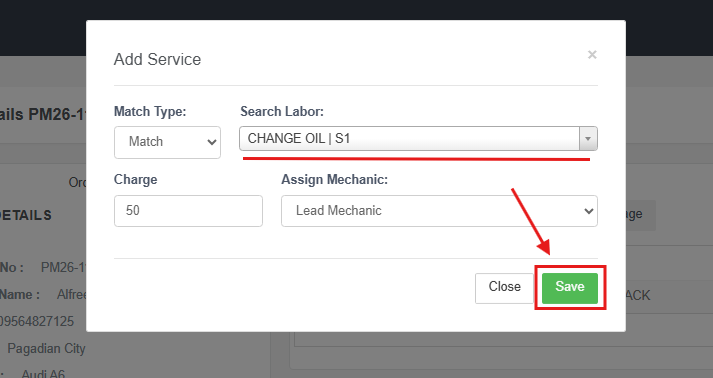Focus the Charge input showing 50
Image resolution: width=713 pixels, height=378 pixels.
tap(188, 211)
